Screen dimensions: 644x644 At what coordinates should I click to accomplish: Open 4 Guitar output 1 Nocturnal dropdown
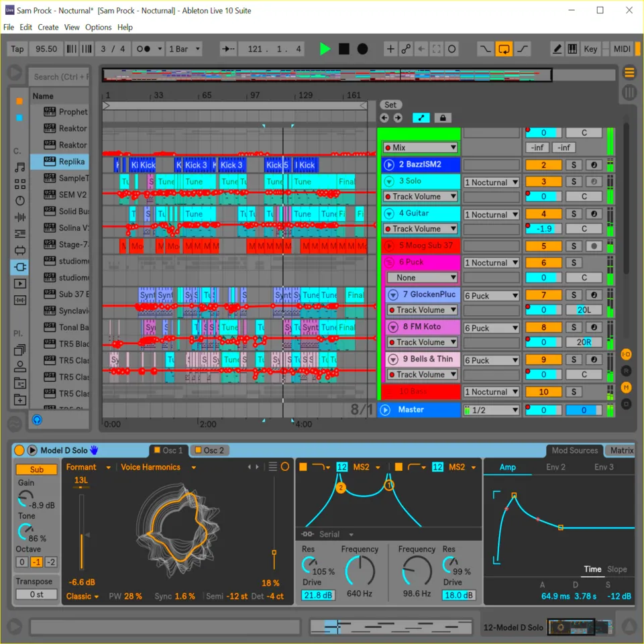pos(491,215)
